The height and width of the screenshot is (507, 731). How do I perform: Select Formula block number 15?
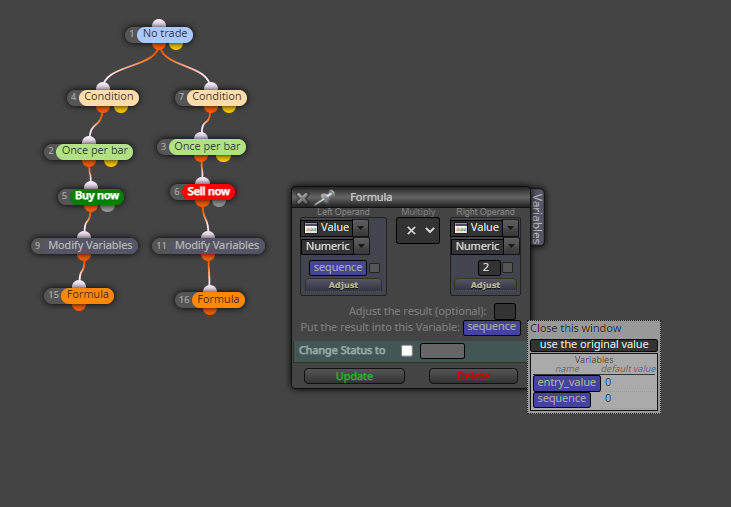coord(87,295)
